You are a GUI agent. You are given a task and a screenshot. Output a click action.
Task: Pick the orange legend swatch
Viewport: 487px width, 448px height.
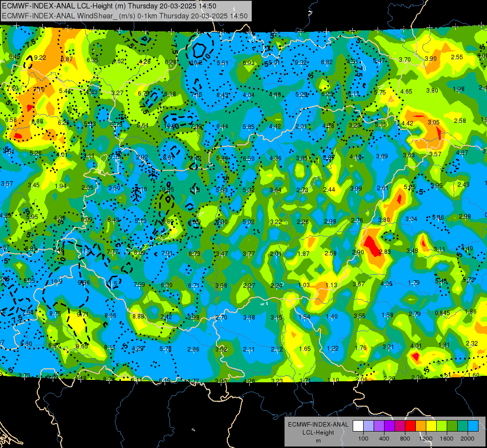click(421, 426)
